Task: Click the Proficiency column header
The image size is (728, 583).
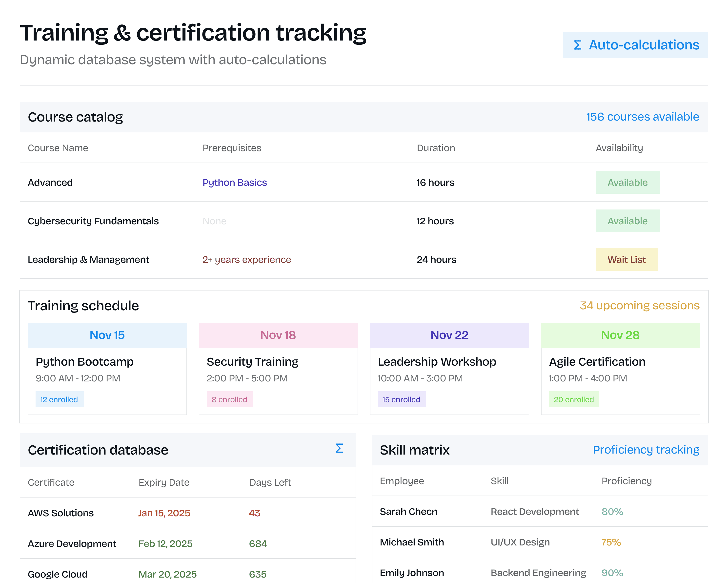Action: (626, 481)
